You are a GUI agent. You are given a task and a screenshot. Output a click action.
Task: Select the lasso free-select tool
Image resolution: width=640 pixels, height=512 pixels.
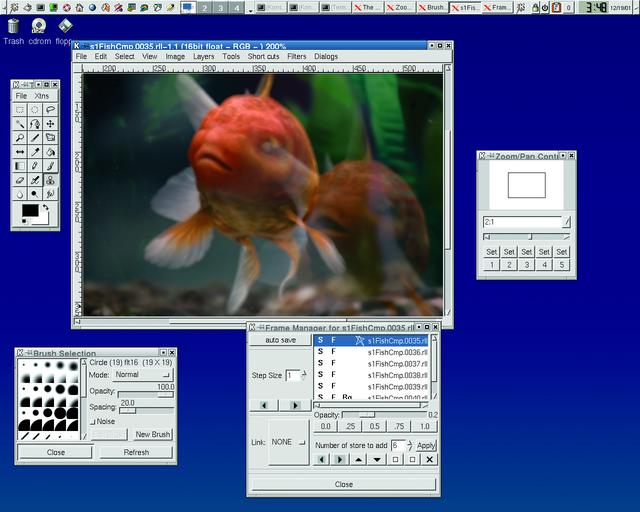pos(50,109)
